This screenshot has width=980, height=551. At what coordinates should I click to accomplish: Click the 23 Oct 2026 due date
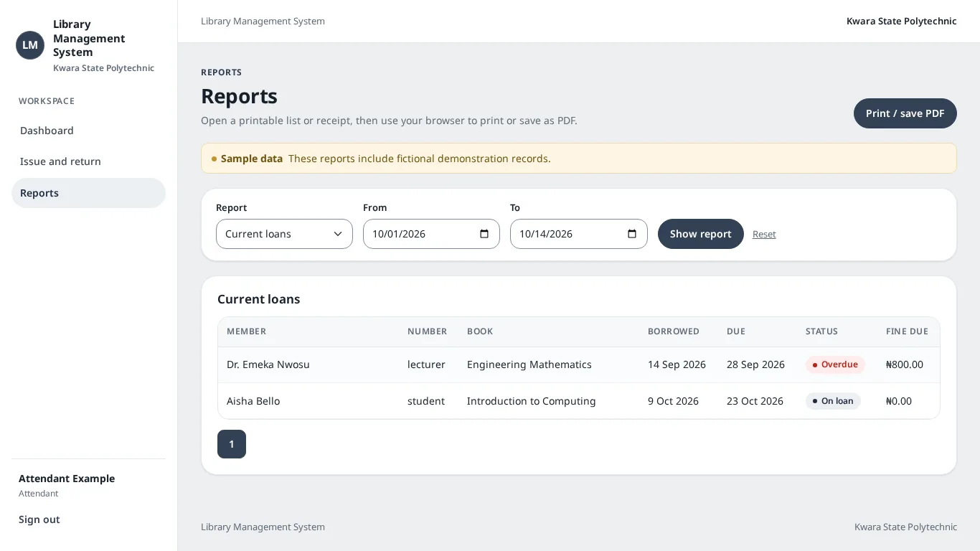tap(755, 401)
